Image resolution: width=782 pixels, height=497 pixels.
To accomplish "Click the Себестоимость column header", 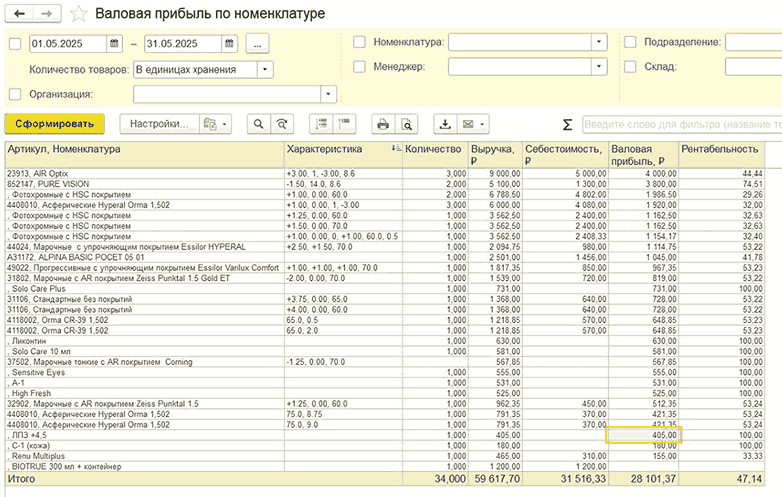I will click(x=565, y=155).
